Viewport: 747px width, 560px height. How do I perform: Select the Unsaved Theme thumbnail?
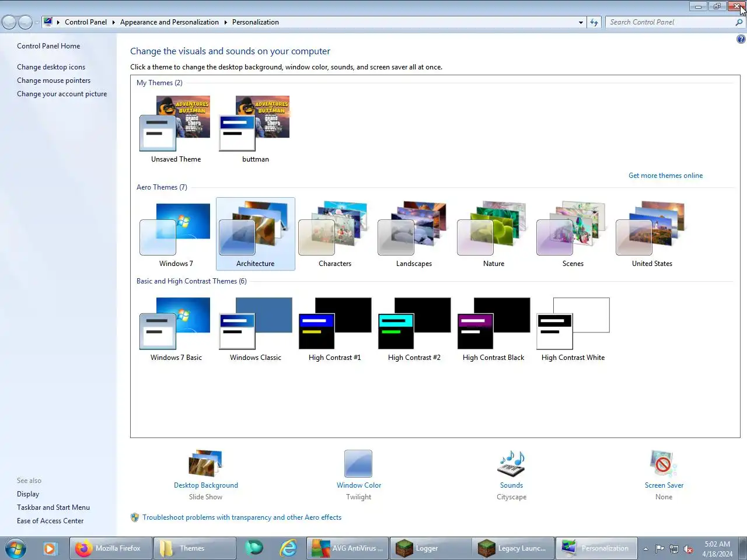pyautogui.click(x=176, y=129)
